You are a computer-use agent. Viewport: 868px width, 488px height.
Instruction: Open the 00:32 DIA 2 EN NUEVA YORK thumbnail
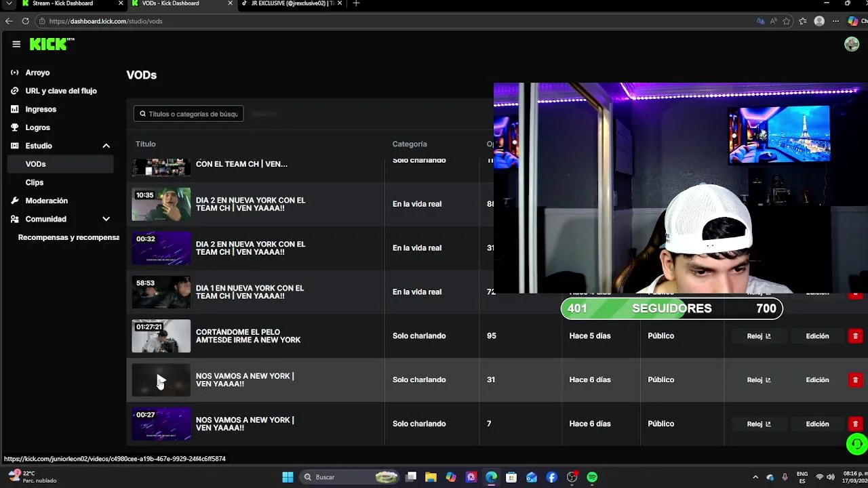161,248
